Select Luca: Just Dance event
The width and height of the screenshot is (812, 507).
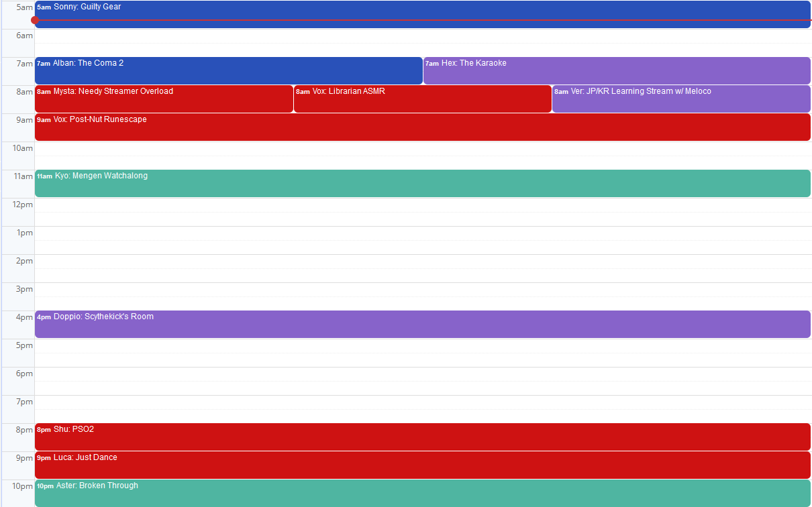423,465
